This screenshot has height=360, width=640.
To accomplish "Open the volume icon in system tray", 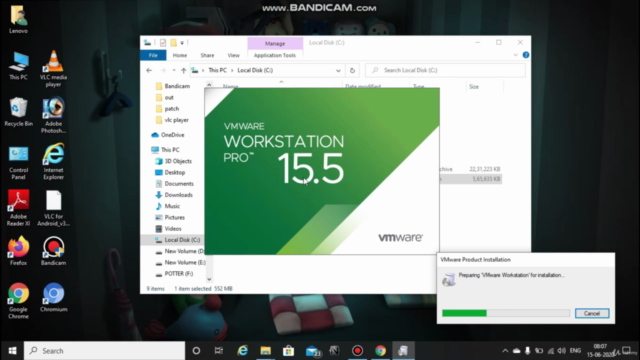I will (x=562, y=351).
